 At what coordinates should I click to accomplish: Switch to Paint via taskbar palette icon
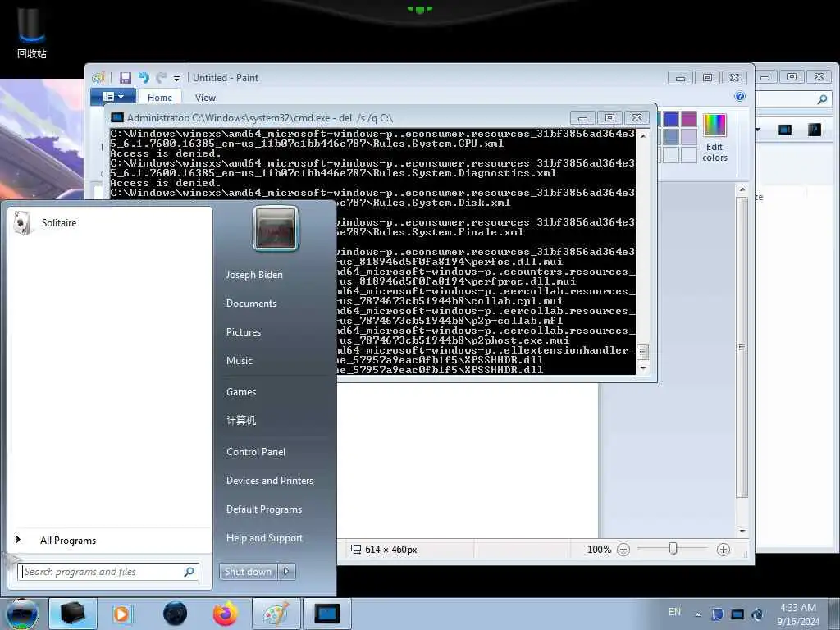276,614
